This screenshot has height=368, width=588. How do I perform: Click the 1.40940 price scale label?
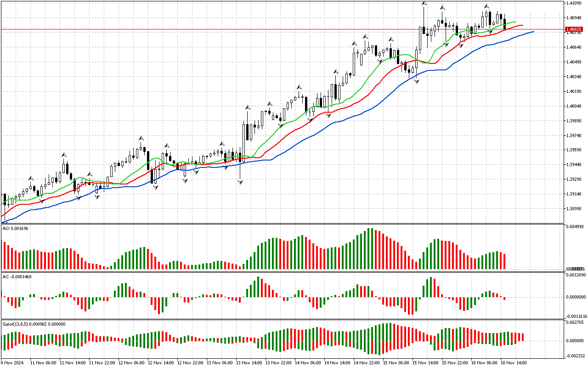point(574,17)
